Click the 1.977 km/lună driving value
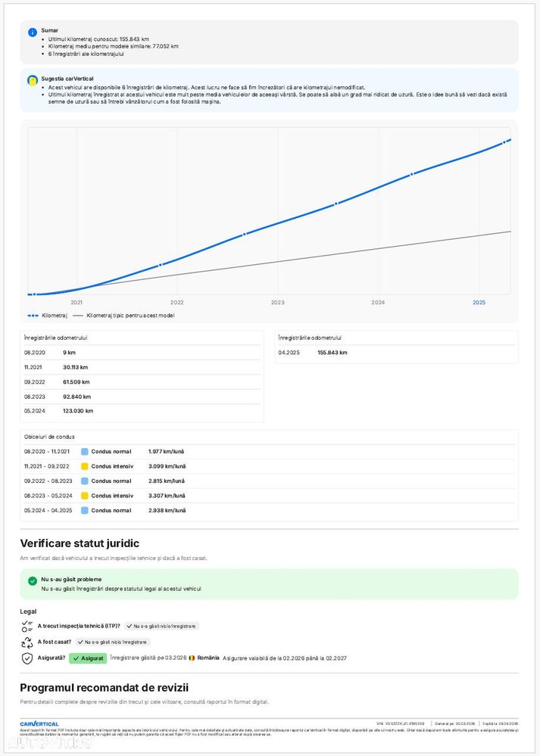This screenshot has width=540, height=756. (166, 452)
